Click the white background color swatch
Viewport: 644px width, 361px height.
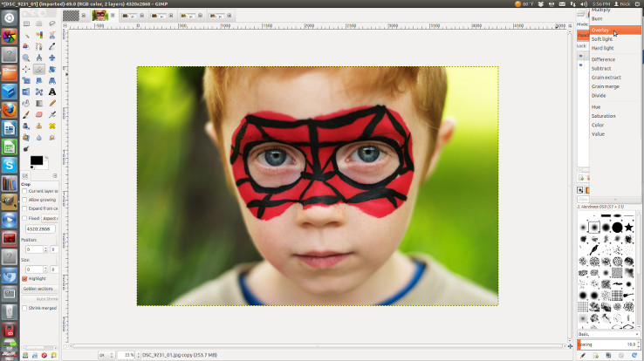pyautogui.click(x=45, y=166)
